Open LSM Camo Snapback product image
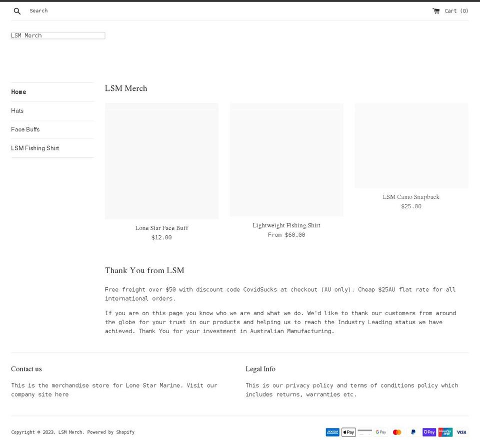The image size is (480, 448). click(411, 145)
